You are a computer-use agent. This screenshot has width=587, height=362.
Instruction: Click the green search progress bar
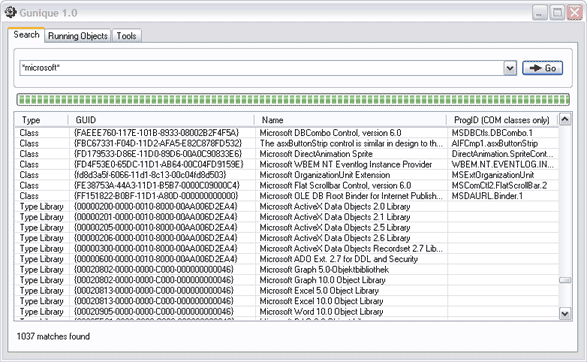click(x=293, y=100)
